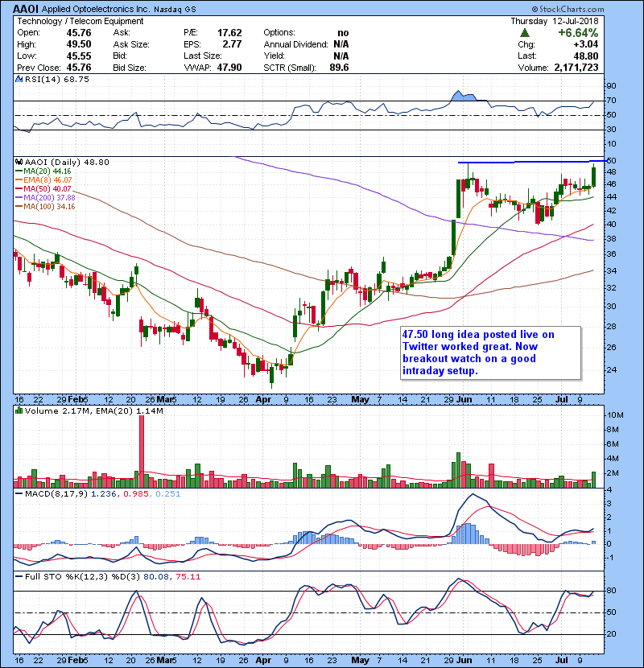Click the MA(20) 44.16 legend entry
The image size is (644, 668).
click(43, 171)
